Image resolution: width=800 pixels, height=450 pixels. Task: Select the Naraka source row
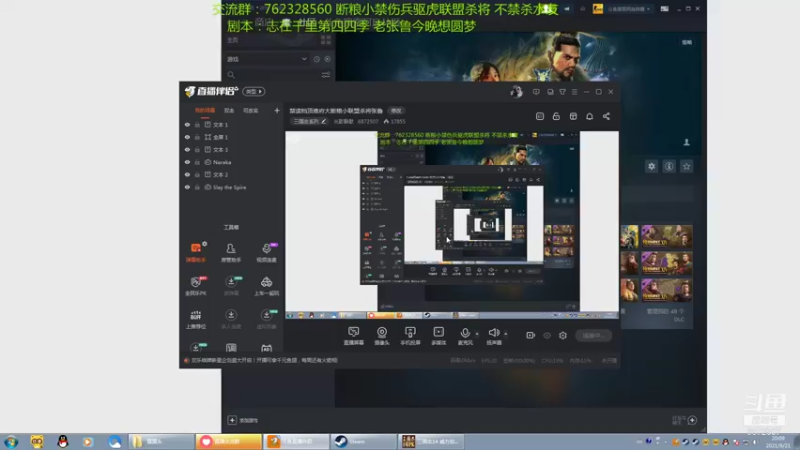tap(231, 162)
